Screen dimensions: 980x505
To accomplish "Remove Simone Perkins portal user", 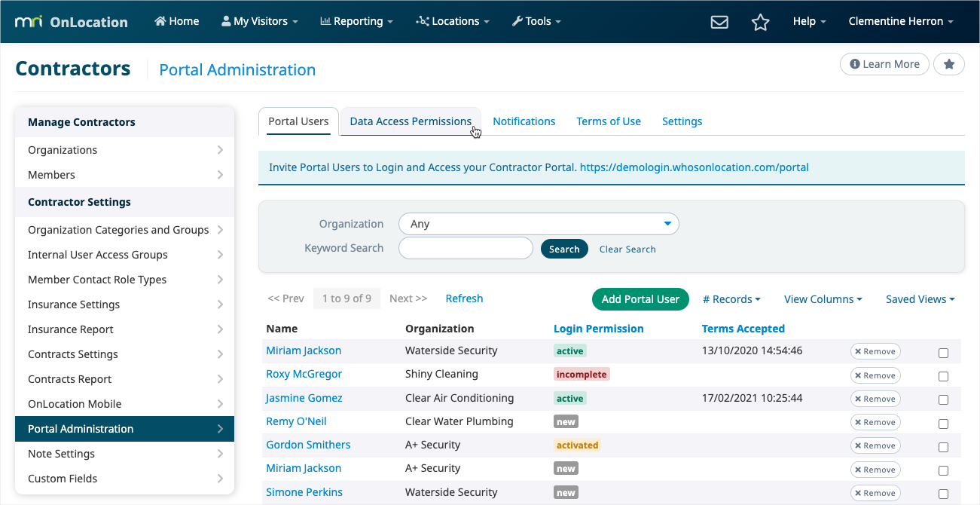I will point(875,493).
